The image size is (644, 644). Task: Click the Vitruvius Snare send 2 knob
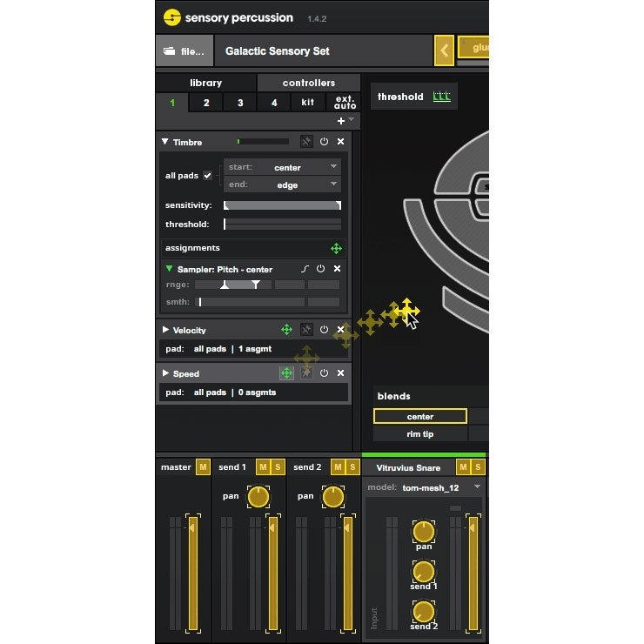point(424,611)
